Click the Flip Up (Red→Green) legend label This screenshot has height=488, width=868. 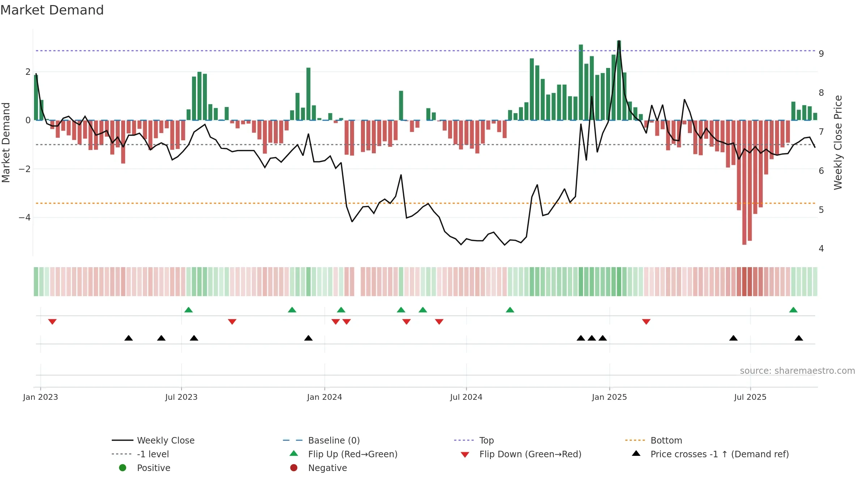(353, 454)
